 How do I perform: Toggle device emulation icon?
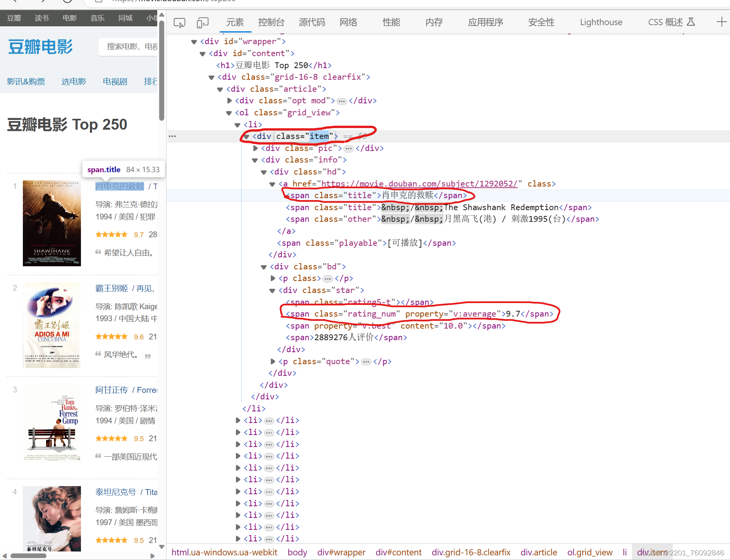pyautogui.click(x=203, y=23)
